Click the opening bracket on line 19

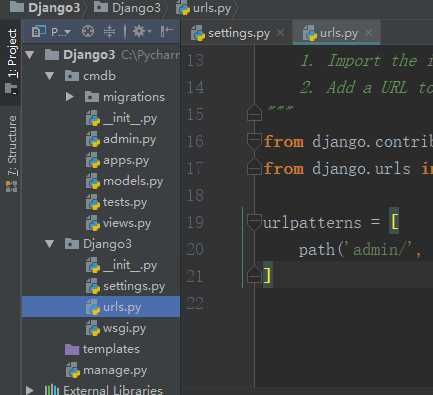tap(394, 222)
